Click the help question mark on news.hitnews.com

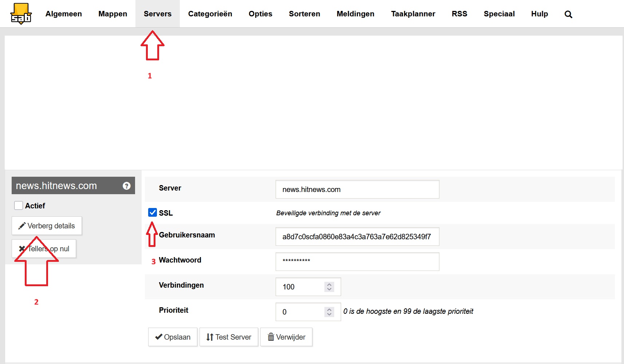coord(126,186)
